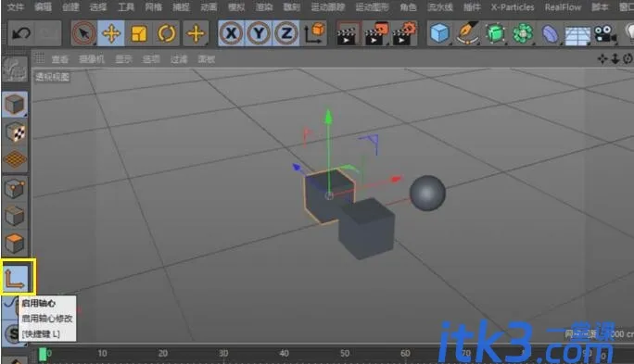Image resolution: width=634 pixels, height=364 pixels.
Task: Click frame 30 on the timeline ruler
Action: click(x=223, y=354)
